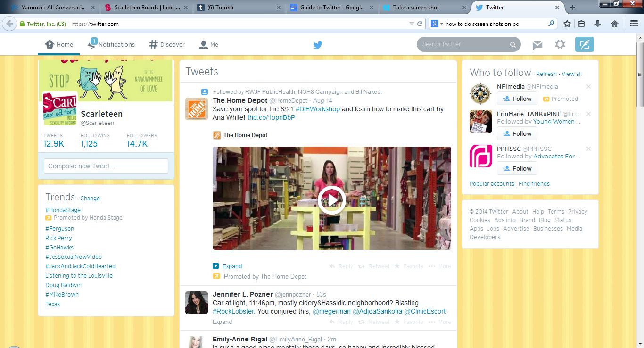Open #Ferguson trend

point(59,229)
